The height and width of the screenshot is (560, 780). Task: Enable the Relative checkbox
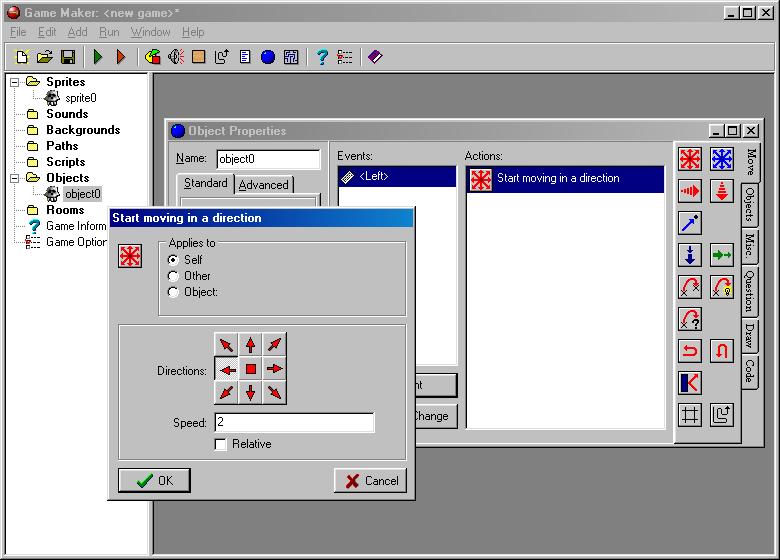coord(221,444)
